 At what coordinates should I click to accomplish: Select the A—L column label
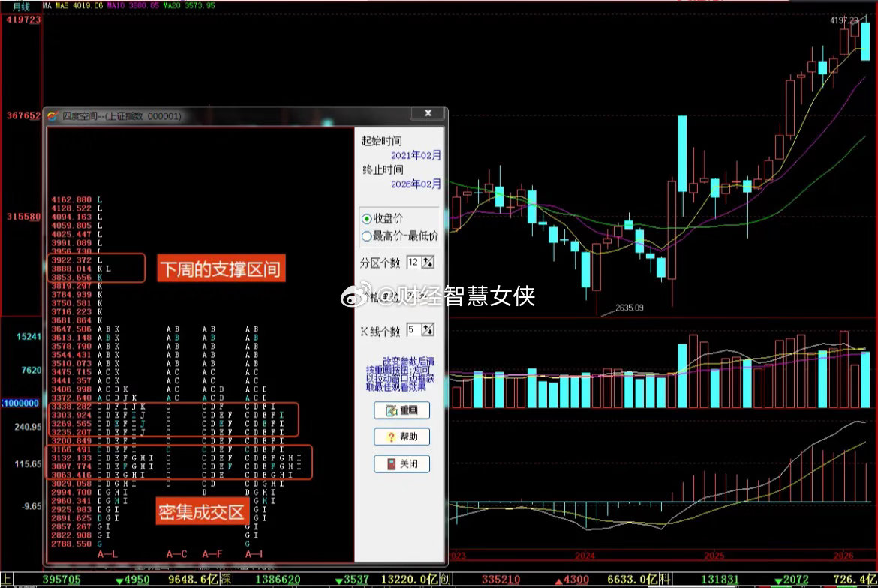click(x=107, y=553)
